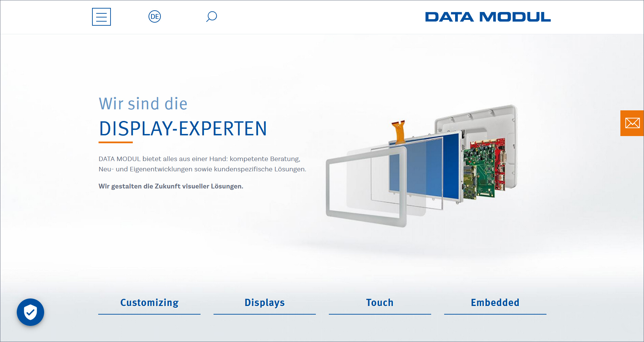Open the language selector showing DE
This screenshot has width=644, height=342.
(x=155, y=16)
